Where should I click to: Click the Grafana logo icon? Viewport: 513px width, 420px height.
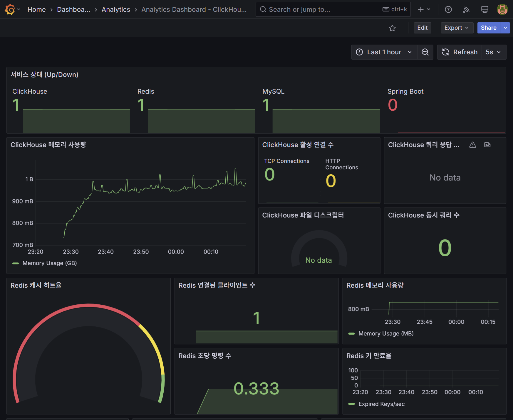point(10,9)
